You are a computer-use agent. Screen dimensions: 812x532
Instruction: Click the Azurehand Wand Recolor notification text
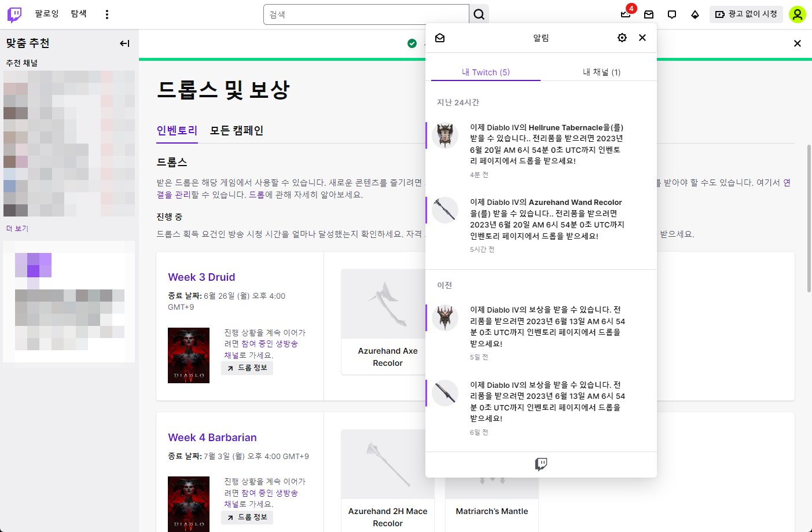tap(547, 219)
